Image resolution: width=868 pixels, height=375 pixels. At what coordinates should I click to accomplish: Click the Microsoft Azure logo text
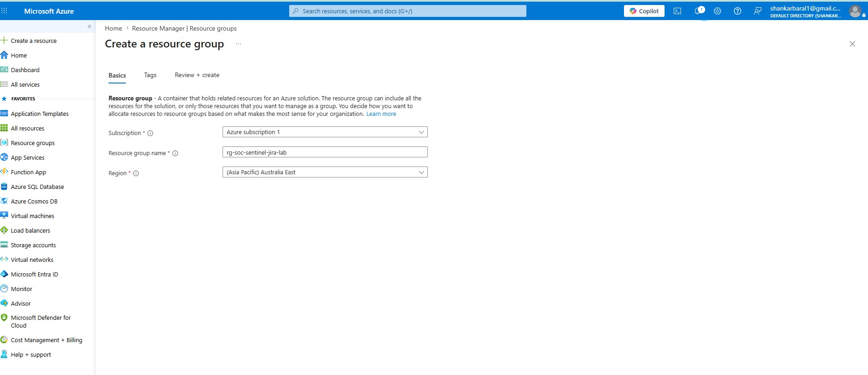tap(49, 11)
